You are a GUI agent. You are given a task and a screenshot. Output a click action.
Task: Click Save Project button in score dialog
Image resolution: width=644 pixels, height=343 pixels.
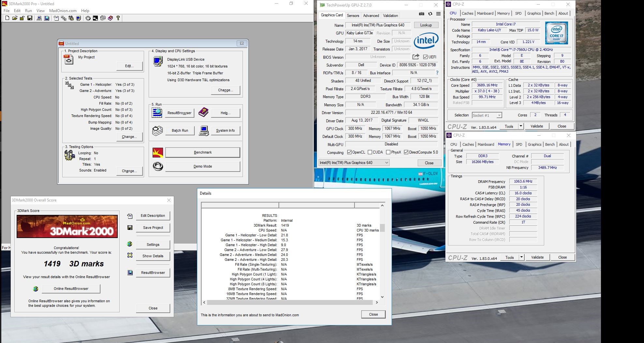click(153, 228)
